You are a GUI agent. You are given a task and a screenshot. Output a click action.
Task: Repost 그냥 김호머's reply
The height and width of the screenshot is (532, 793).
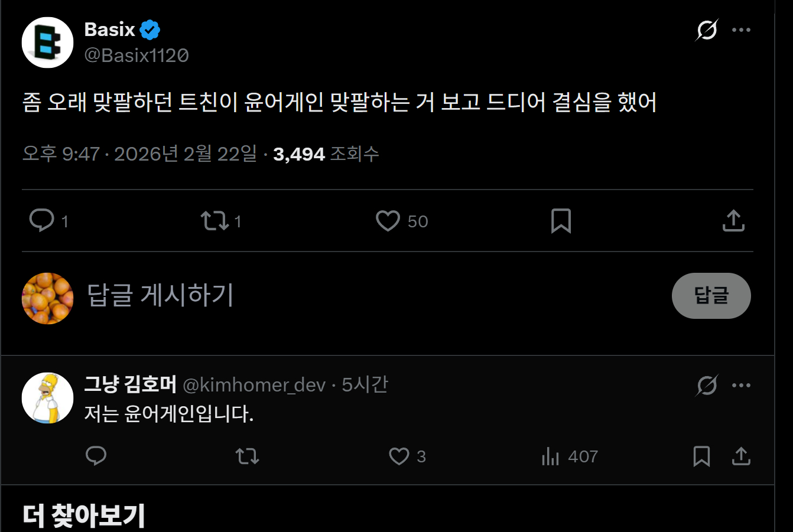click(x=247, y=456)
